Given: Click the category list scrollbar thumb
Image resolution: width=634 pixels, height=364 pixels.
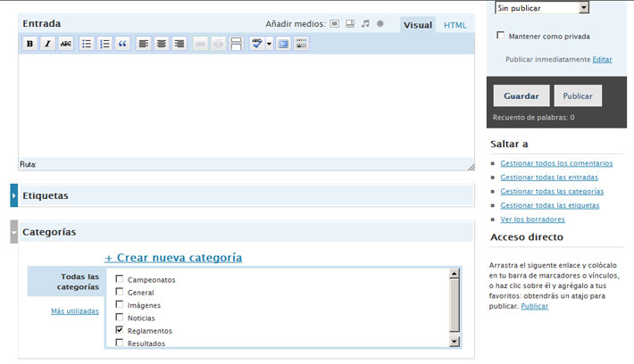Looking at the screenshot, I should coord(455,305).
